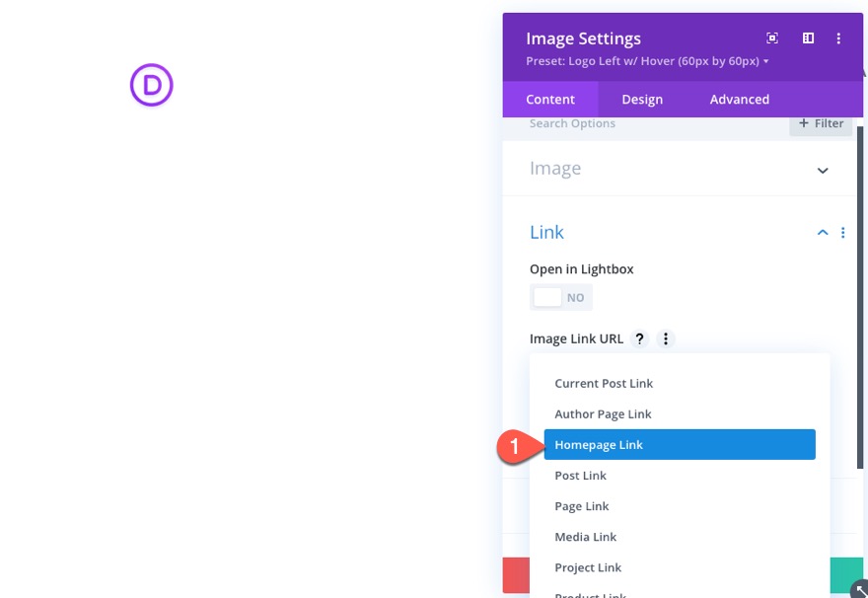
Task: Click the Search Options field
Action: 592,122
